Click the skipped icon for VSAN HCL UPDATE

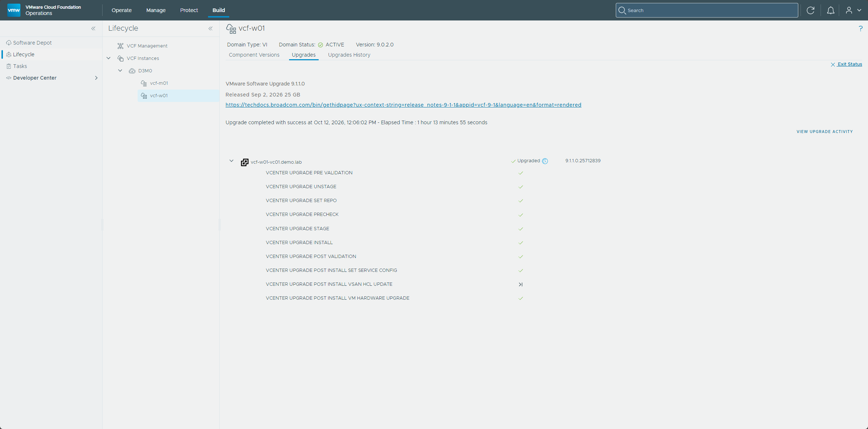[521, 284]
